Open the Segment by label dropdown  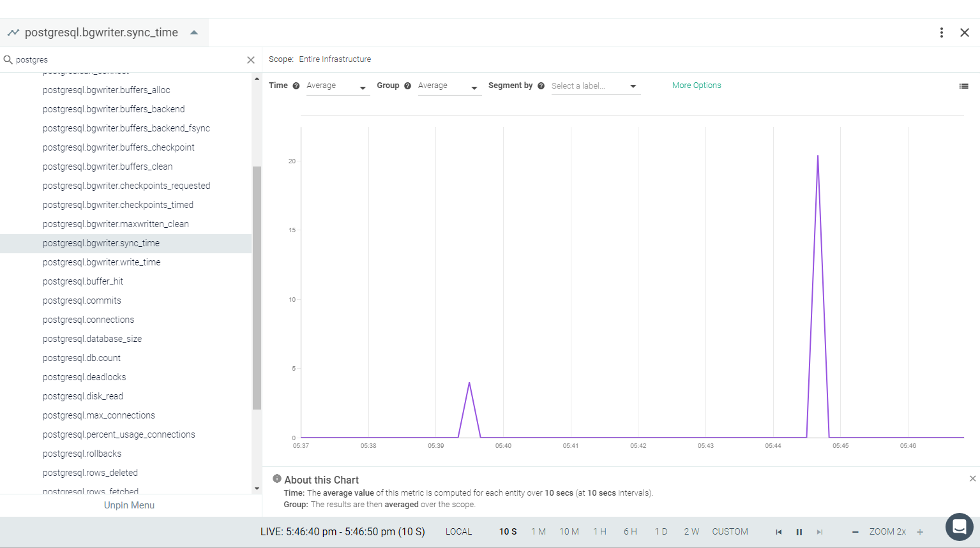tap(595, 86)
